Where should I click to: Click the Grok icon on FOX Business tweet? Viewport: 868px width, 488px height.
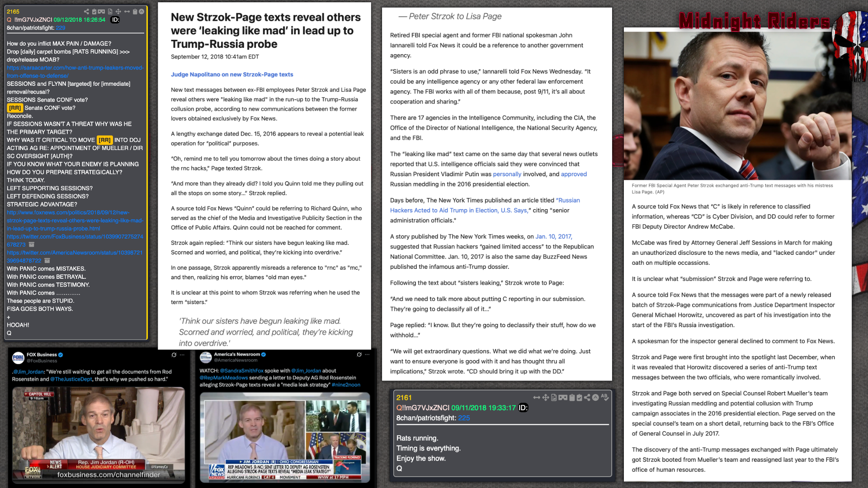174,355
